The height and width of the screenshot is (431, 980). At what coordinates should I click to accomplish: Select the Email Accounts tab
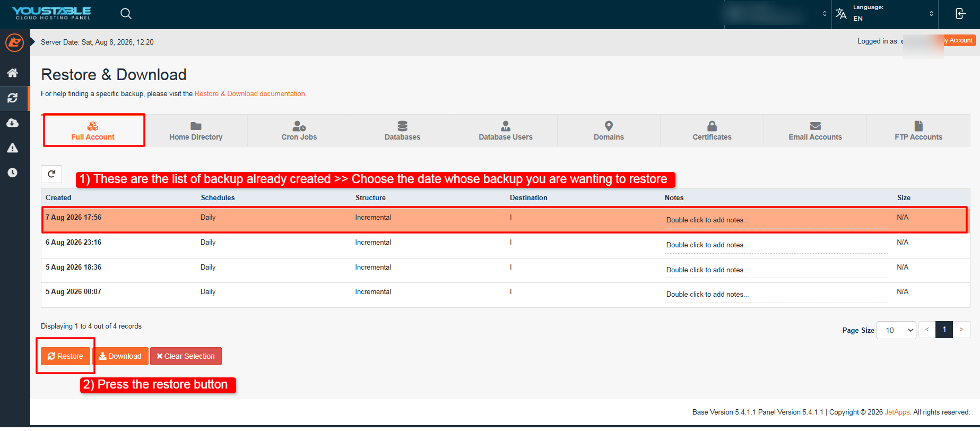click(x=815, y=131)
